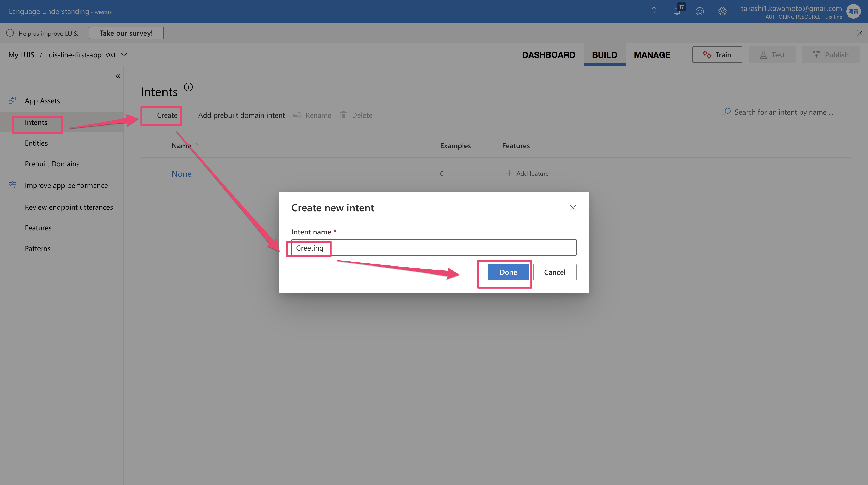Click the user avatar icon

coord(853,11)
